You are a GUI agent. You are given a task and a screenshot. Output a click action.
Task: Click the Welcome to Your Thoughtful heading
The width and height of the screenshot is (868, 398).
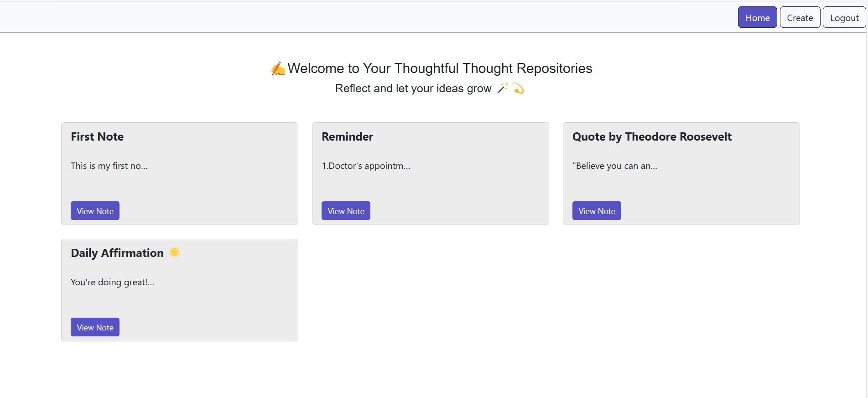click(x=439, y=68)
